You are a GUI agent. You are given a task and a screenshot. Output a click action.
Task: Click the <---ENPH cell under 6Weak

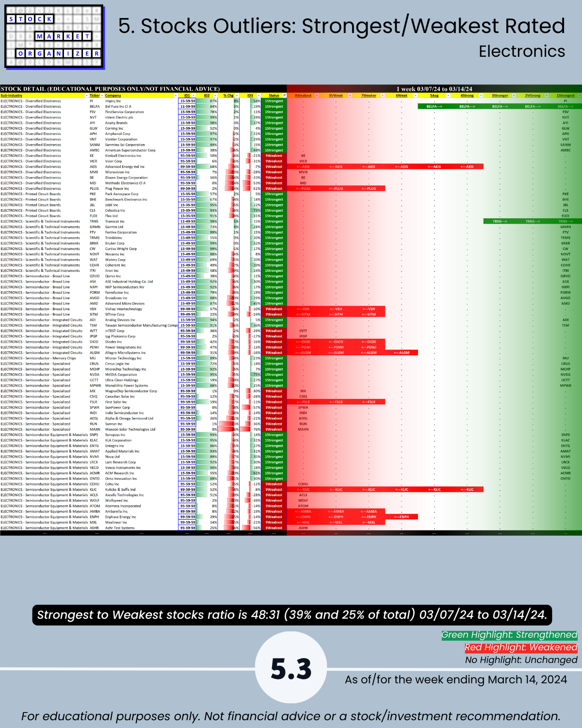click(402, 517)
